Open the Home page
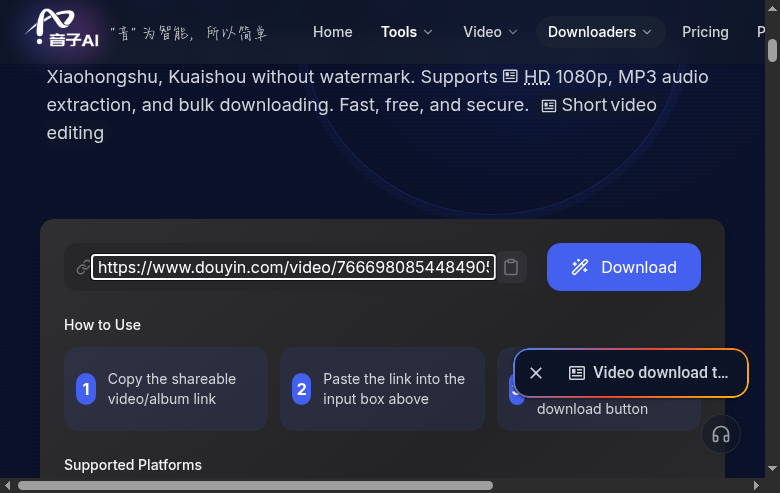Image resolution: width=780 pixels, height=493 pixels. pyautogui.click(x=332, y=32)
